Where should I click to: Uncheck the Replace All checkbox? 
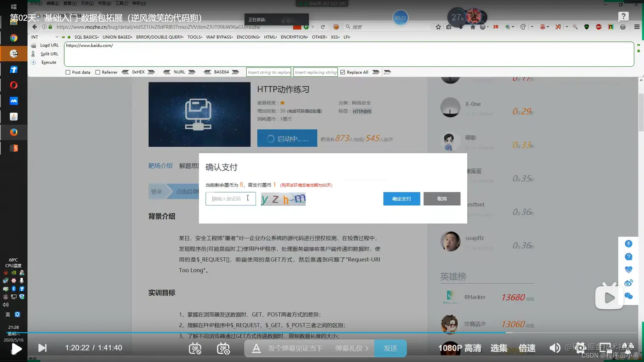342,72
